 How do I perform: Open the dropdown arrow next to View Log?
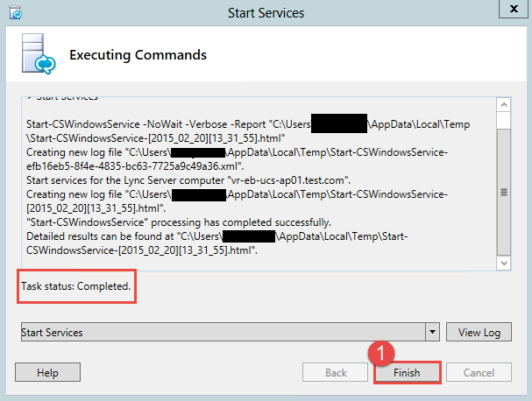pyautogui.click(x=431, y=333)
